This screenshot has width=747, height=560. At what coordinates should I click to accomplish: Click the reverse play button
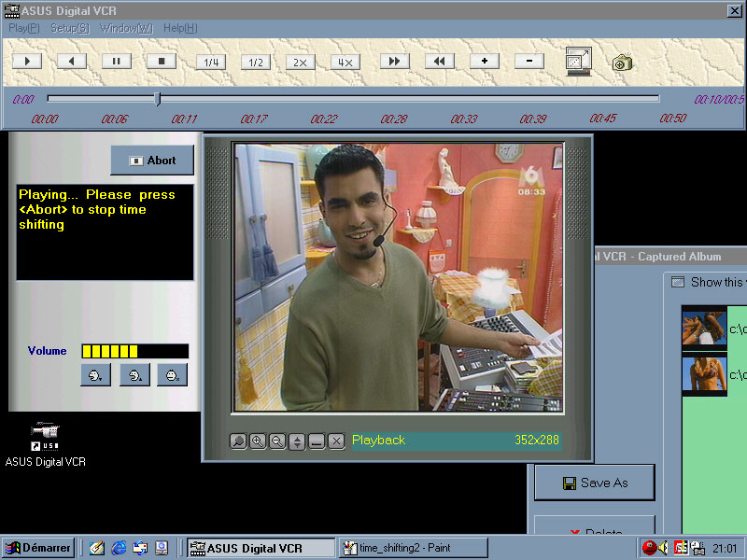tap(72, 62)
